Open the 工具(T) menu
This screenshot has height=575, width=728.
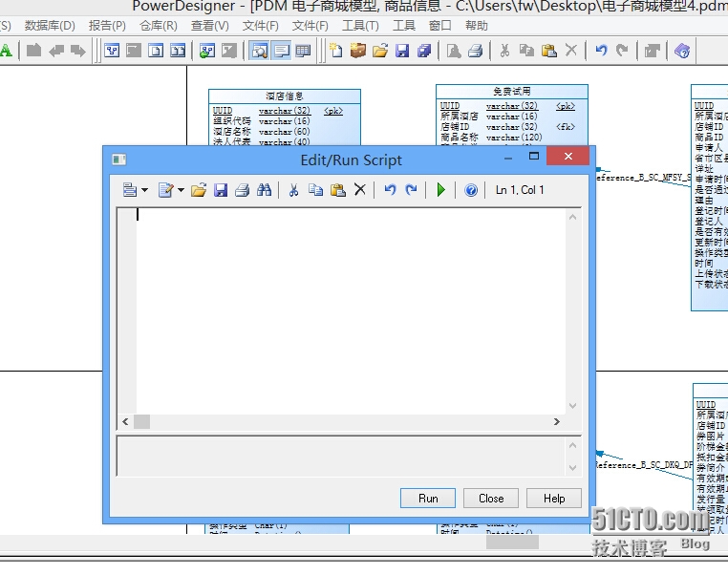tap(360, 26)
